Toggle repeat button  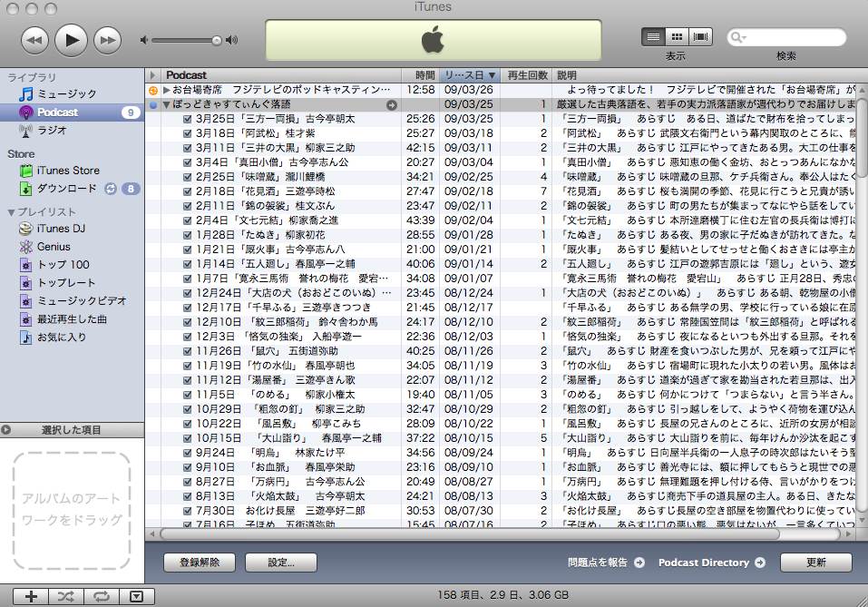(102, 596)
